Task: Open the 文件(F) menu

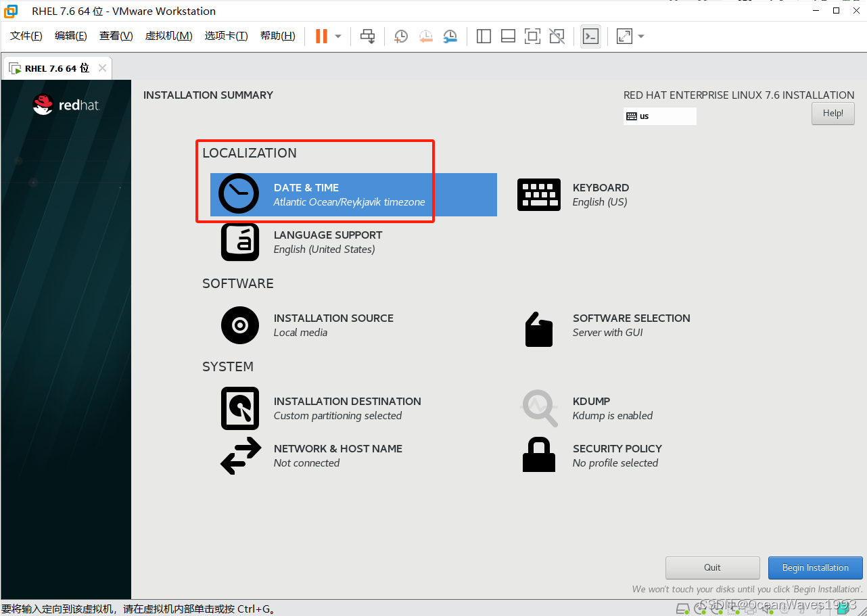Action: [26, 36]
